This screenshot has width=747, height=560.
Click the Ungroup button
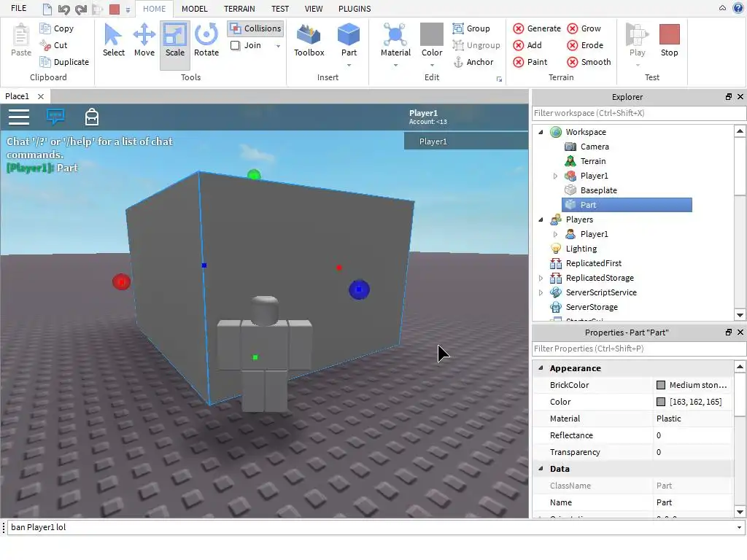476,45
